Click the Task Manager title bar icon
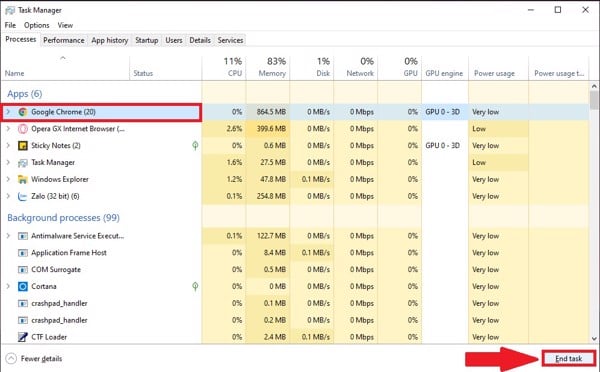Image resolution: width=600 pixels, height=372 pixels. [10, 10]
